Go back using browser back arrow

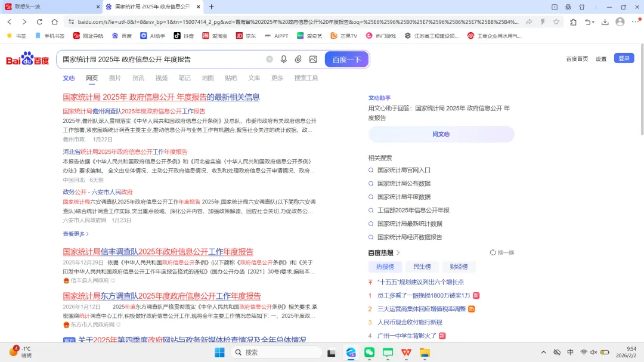coord(10,22)
